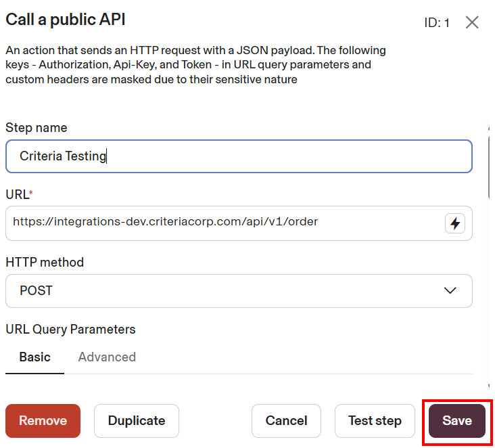Close the Call a public API panel

click(x=472, y=22)
